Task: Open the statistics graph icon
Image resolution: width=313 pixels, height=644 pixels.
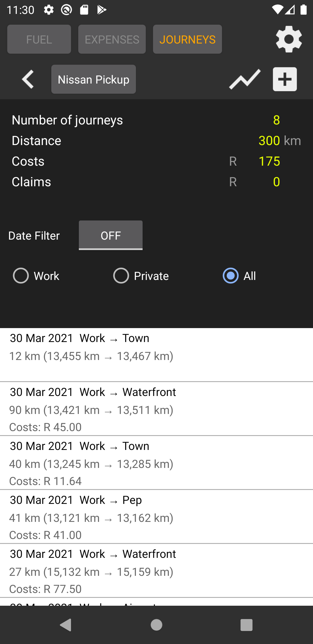Action: tap(245, 79)
